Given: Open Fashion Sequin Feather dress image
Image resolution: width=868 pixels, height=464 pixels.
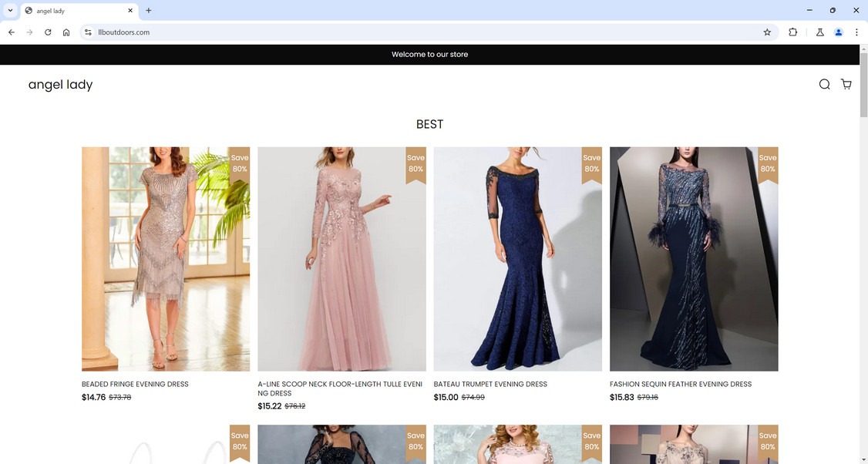Looking at the screenshot, I should (694, 258).
